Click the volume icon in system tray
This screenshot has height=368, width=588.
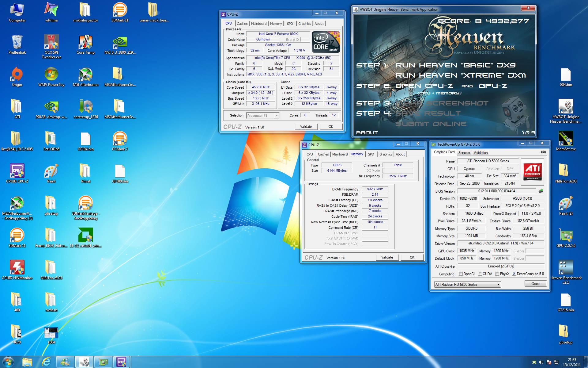point(541,362)
